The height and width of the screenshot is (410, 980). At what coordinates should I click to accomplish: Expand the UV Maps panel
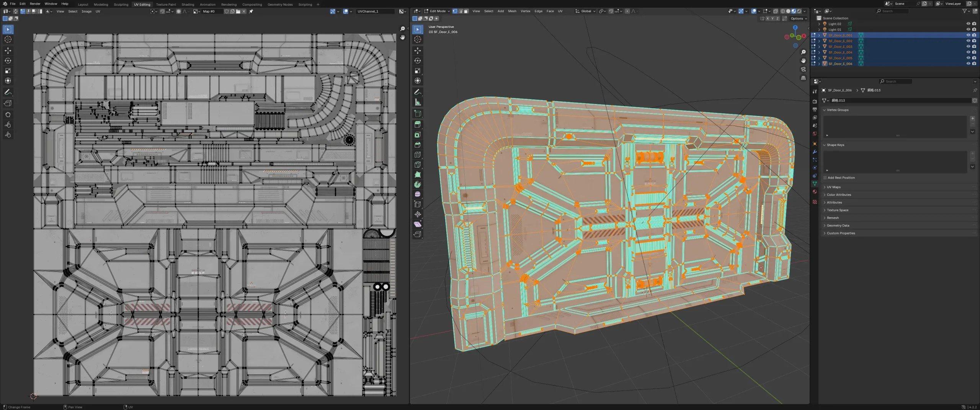click(833, 187)
